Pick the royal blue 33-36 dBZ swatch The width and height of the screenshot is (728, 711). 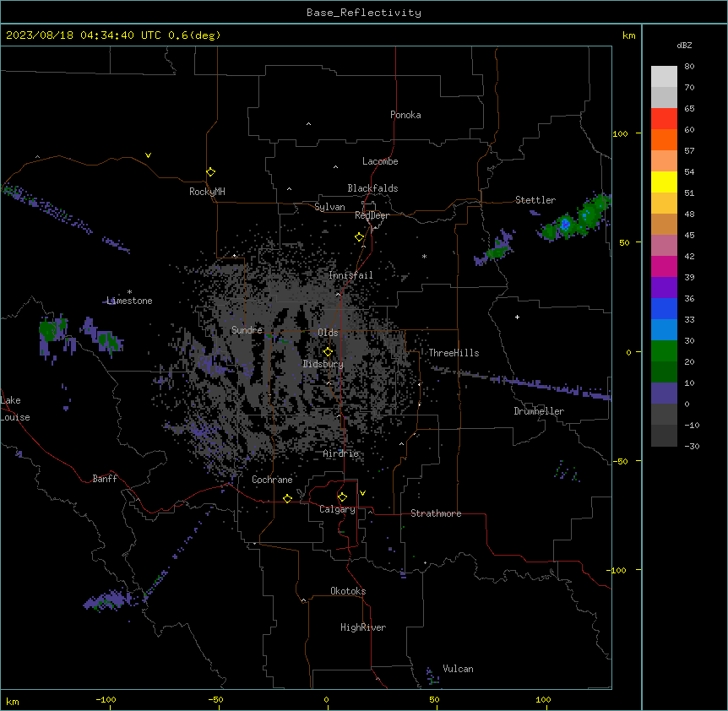click(664, 308)
